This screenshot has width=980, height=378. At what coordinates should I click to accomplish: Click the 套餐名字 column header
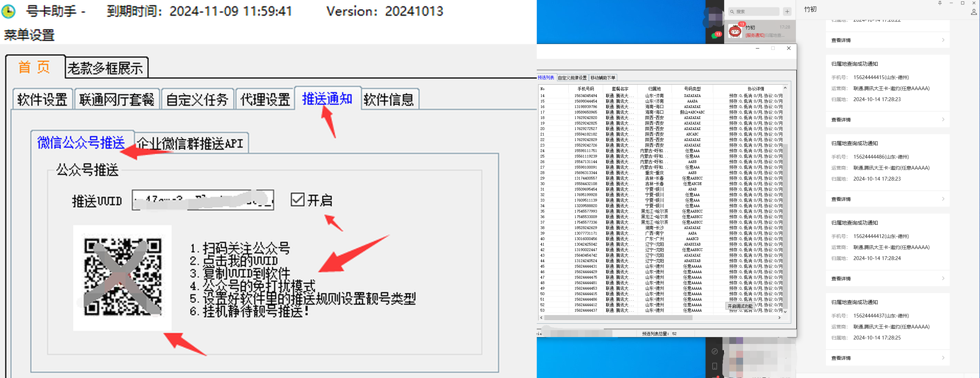[x=620, y=89]
